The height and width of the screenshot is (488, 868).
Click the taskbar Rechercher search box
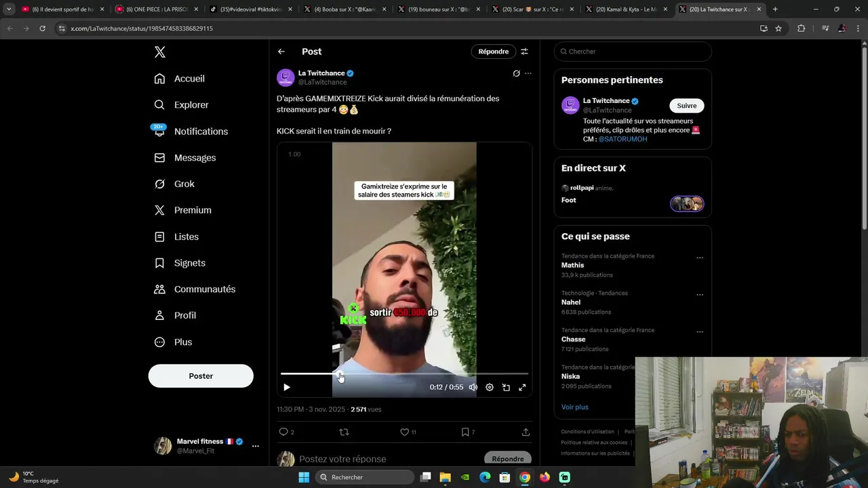coord(366,477)
